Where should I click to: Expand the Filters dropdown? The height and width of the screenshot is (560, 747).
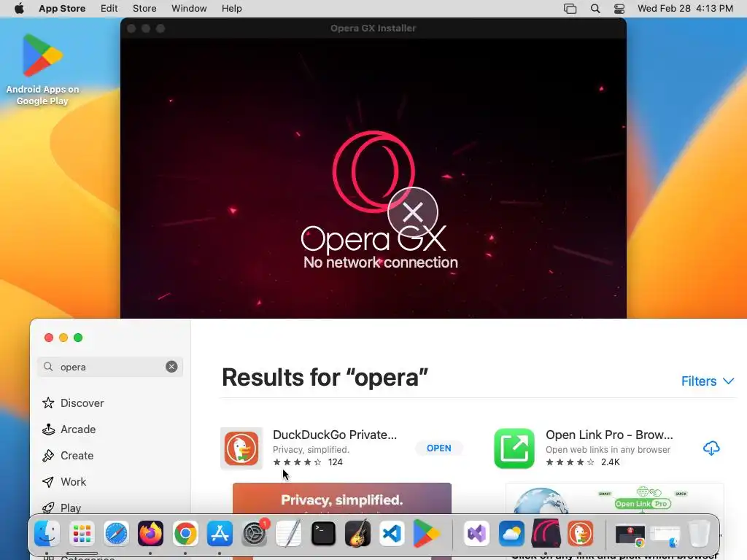(708, 381)
